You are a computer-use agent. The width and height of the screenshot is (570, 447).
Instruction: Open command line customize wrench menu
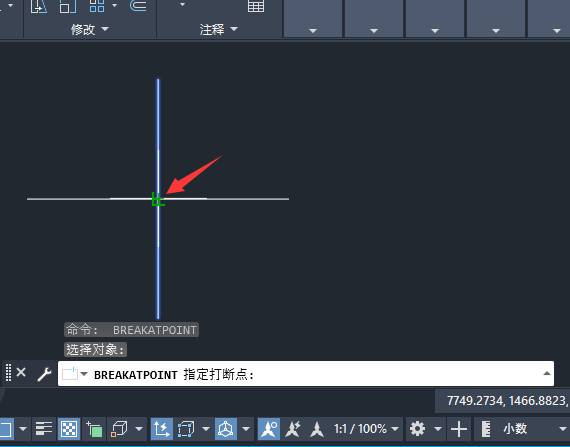[x=45, y=374]
